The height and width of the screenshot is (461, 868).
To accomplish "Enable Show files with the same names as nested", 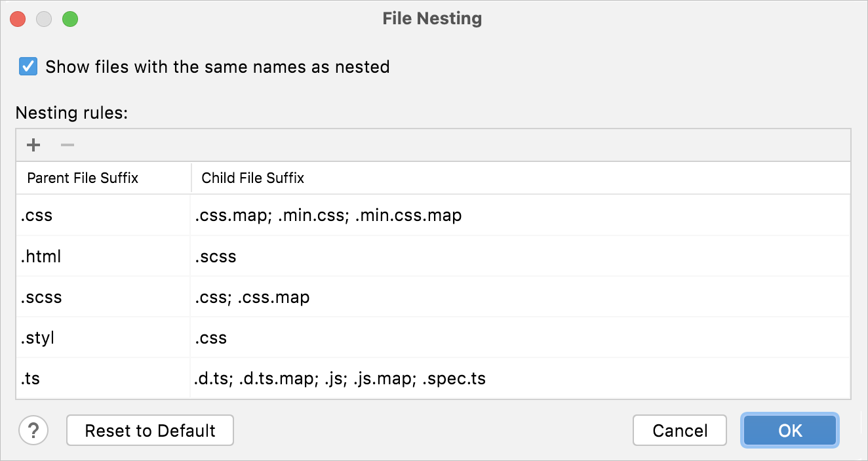I will pos(28,66).
